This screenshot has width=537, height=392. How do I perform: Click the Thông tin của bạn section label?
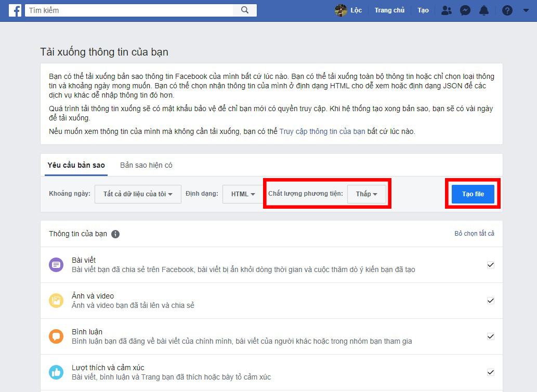point(78,234)
